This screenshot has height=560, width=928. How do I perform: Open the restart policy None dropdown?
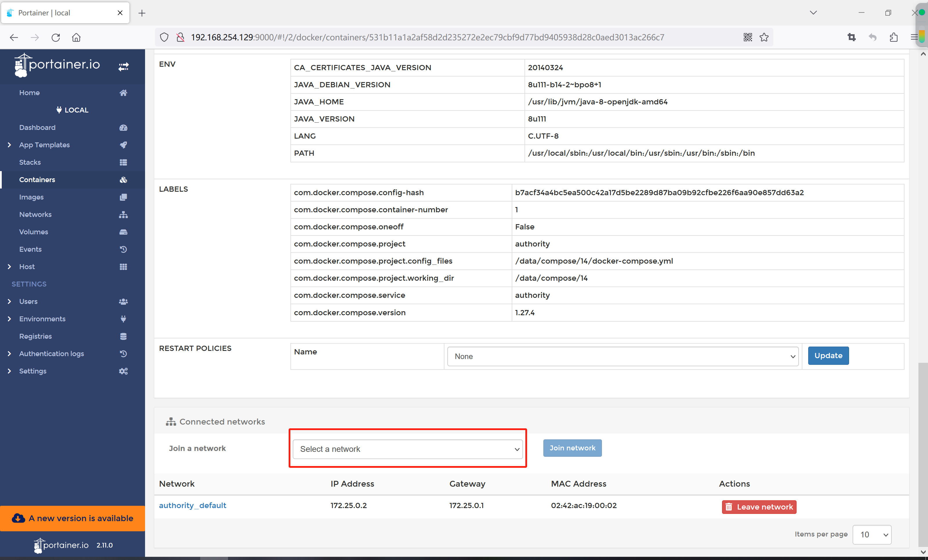[623, 356]
